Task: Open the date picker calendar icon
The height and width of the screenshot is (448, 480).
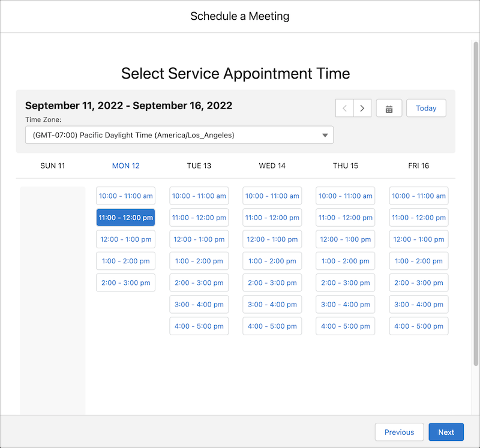Action: tap(389, 108)
